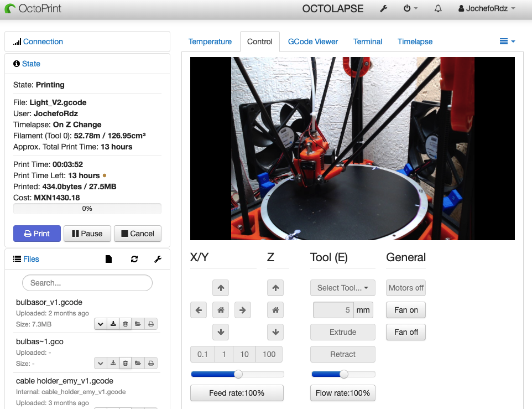Image resolution: width=532 pixels, height=409 pixels.
Task: Click the print progress bar
Action: [87, 209]
